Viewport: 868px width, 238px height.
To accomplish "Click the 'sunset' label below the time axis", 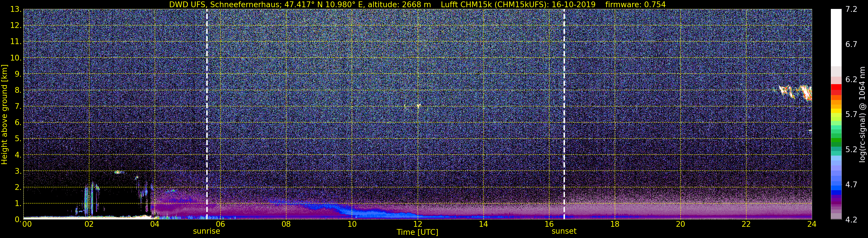I will tap(564, 231).
